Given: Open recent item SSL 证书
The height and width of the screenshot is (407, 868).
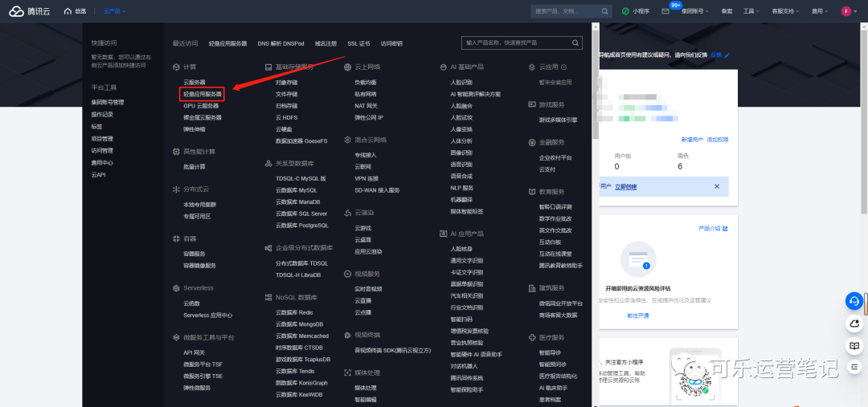Looking at the screenshot, I should (358, 43).
